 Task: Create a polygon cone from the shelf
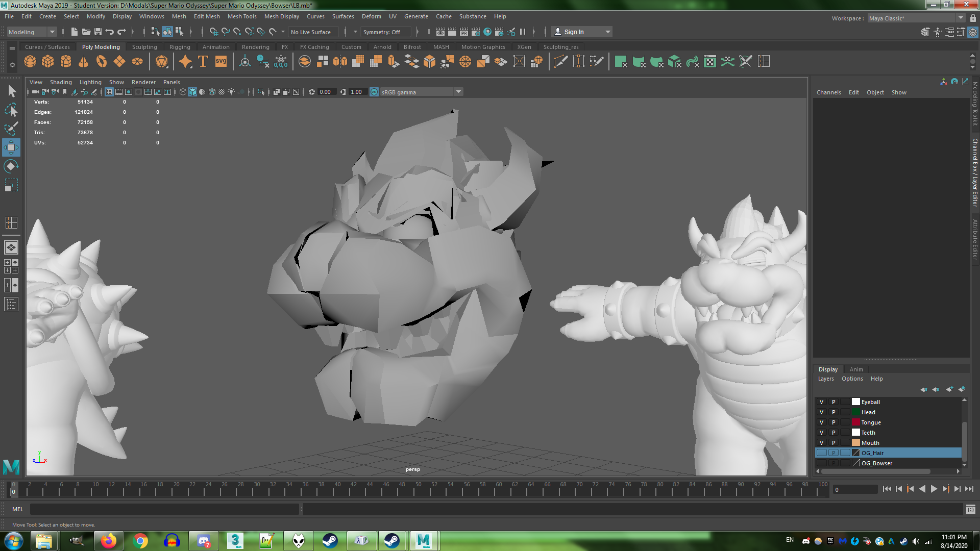pyautogui.click(x=84, y=62)
